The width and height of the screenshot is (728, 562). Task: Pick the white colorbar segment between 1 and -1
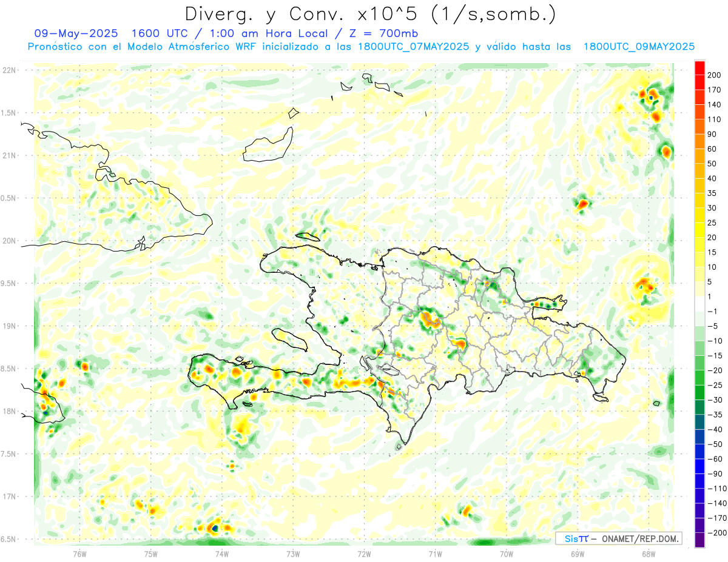[700, 304]
